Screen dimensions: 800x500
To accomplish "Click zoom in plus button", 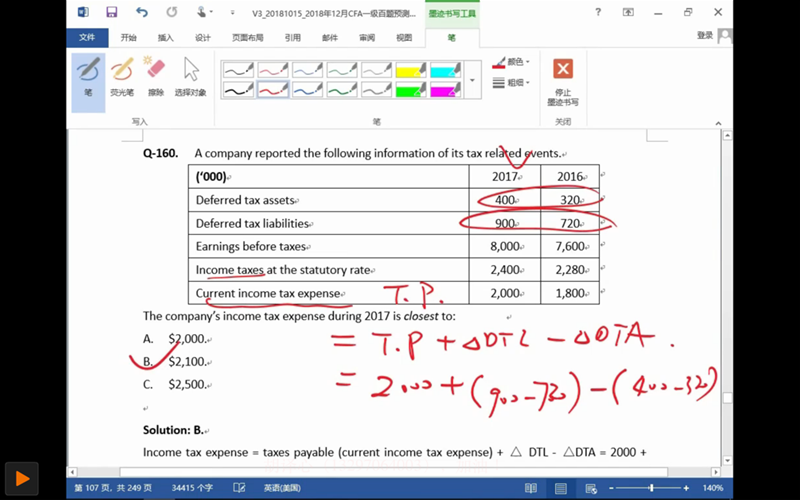I will (686, 488).
